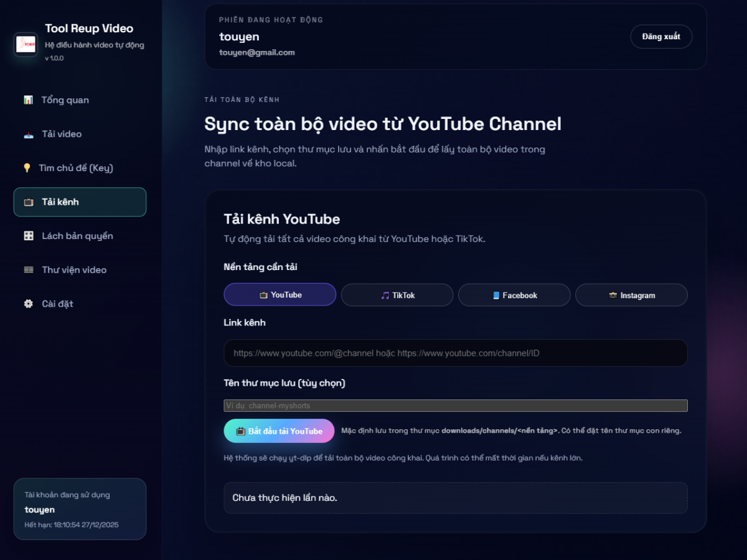Viewport: 747px width, 560px height.
Task: Select Instagram as the download platform
Action: pos(631,295)
